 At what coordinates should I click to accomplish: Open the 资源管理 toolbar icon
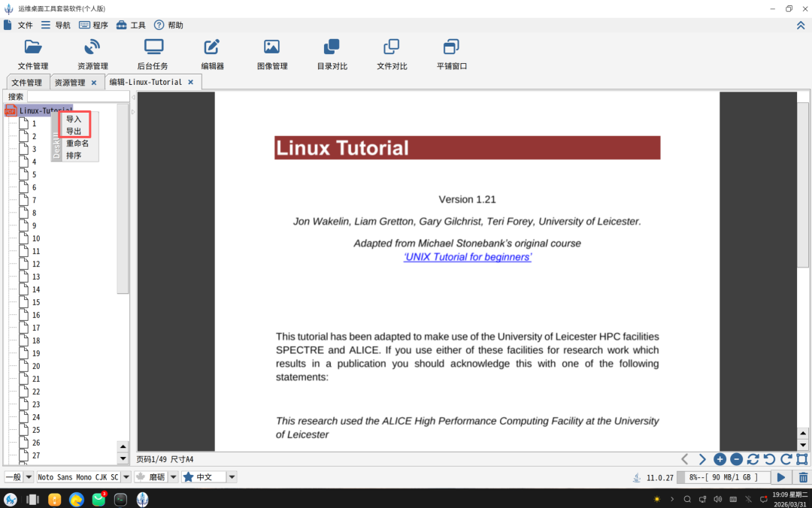coord(92,54)
